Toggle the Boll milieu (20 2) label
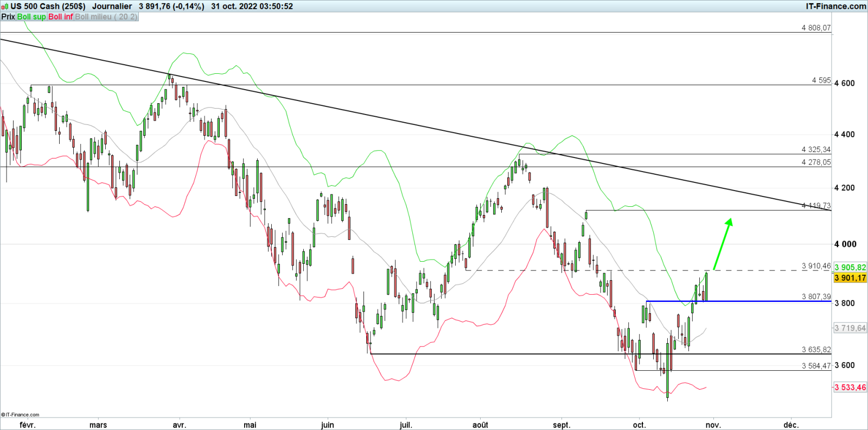 click(106, 17)
